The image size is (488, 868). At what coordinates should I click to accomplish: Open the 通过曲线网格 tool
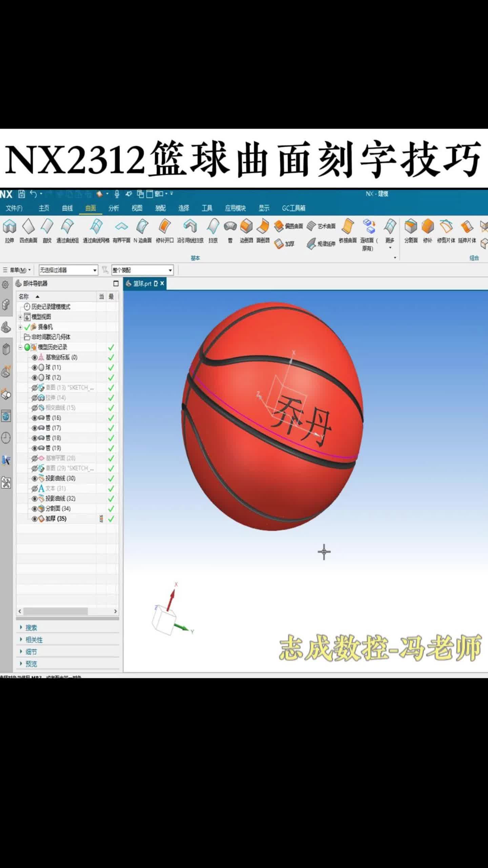[x=96, y=231]
